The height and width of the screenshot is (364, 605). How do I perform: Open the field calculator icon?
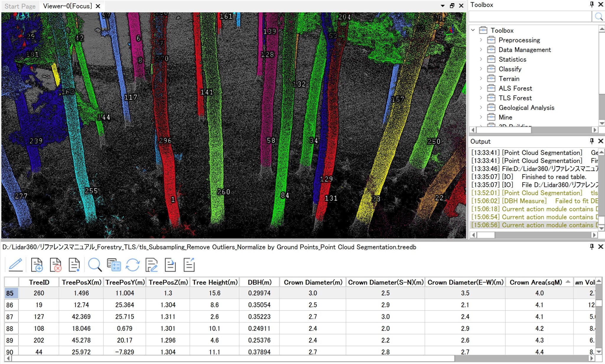114,265
